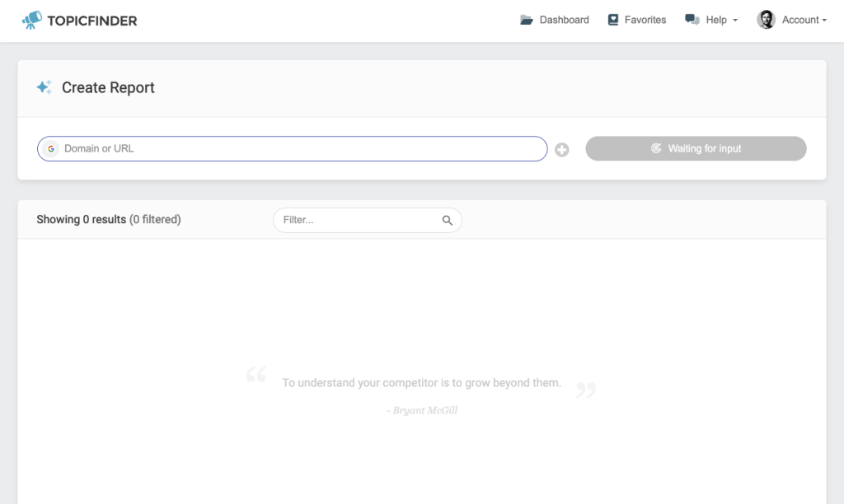Open the Dashboard folder icon
This screenshot has height=504, width=844.
(527, 20)
